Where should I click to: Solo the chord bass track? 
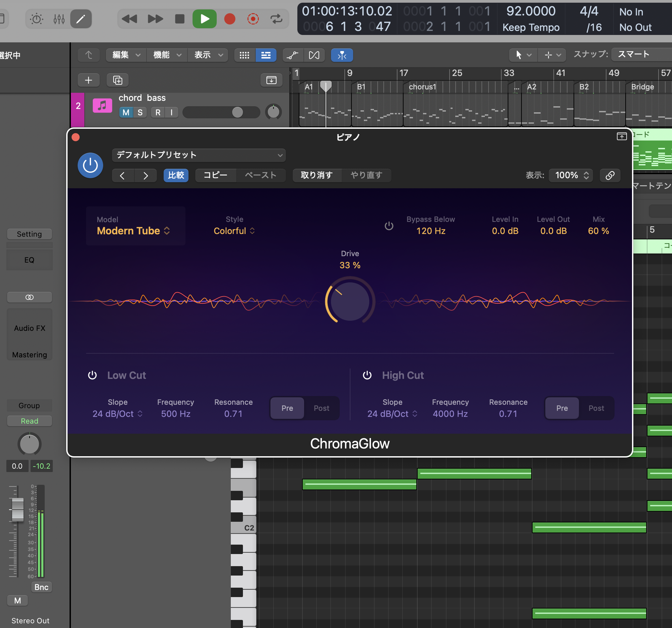tap(140, 112)
